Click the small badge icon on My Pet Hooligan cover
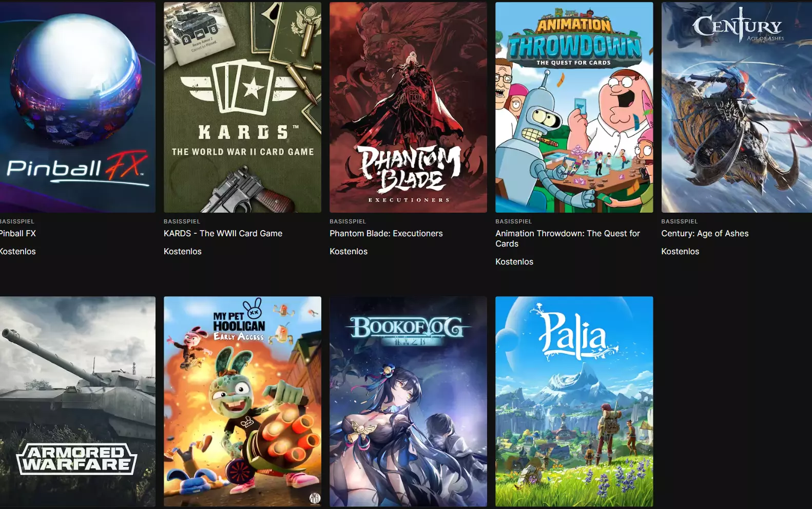812x509 pixels. 315,498
